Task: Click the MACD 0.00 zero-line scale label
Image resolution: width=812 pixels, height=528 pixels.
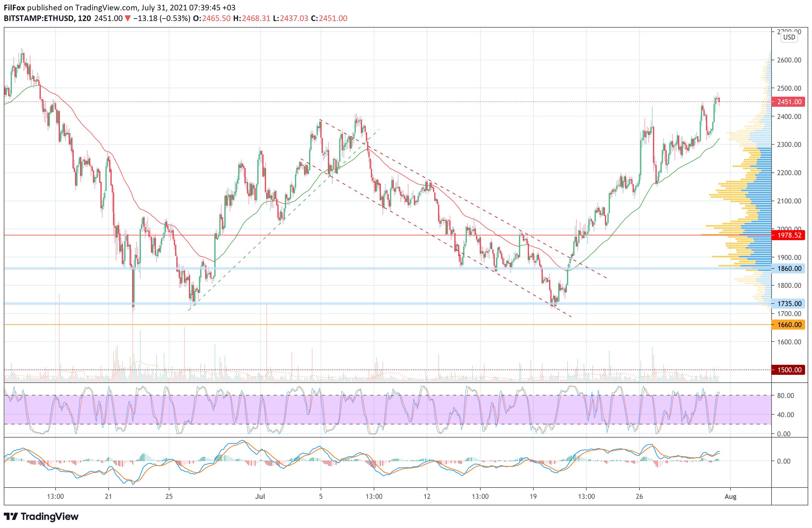Action: click(x=784, y=461)
